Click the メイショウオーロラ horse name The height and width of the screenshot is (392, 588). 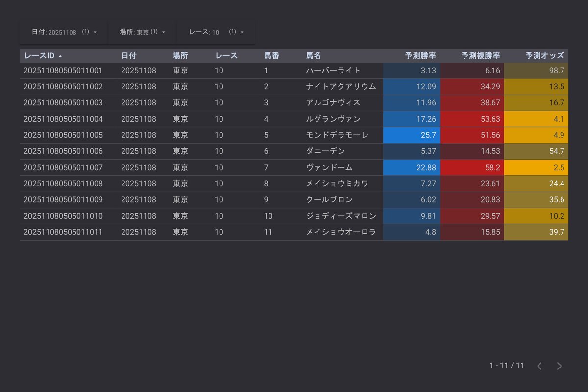[x=341, y=232]
